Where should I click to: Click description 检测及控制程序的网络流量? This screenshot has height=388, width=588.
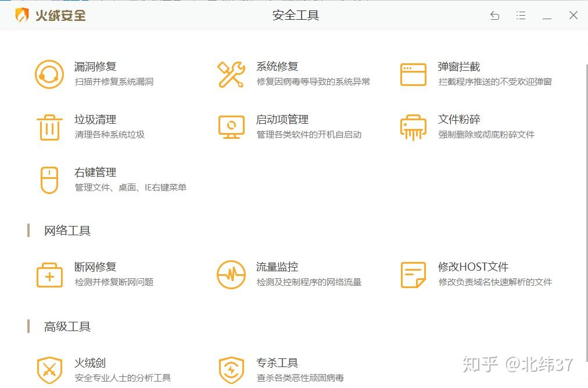[x=309, y=282]
